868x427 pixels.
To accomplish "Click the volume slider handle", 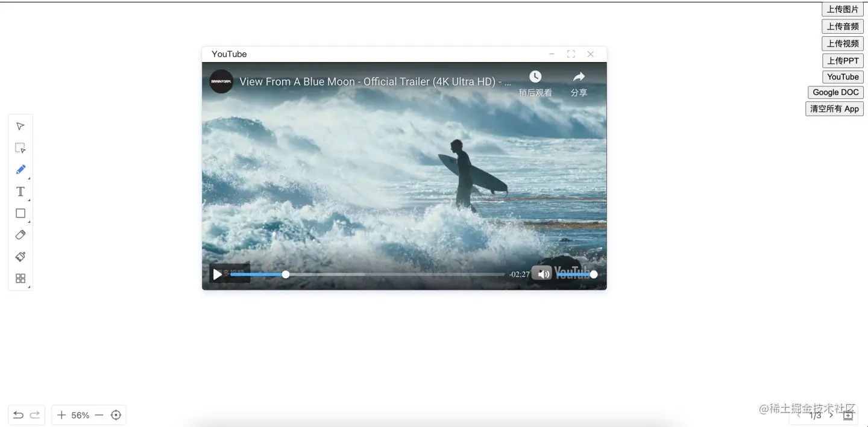I will coord(594,274).
